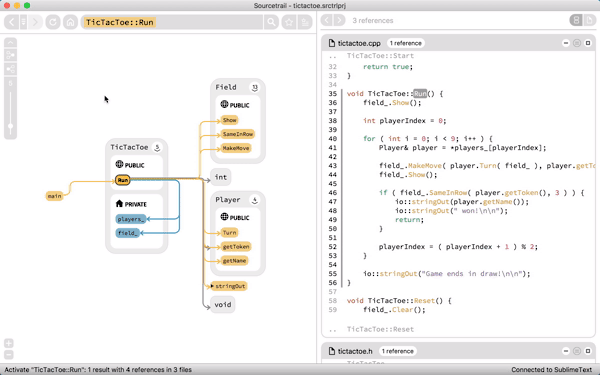Image resolution: width=600 pixels, height=375 pixels.
Task: Select the SameInRow node
Action: [x=238, y=134]
